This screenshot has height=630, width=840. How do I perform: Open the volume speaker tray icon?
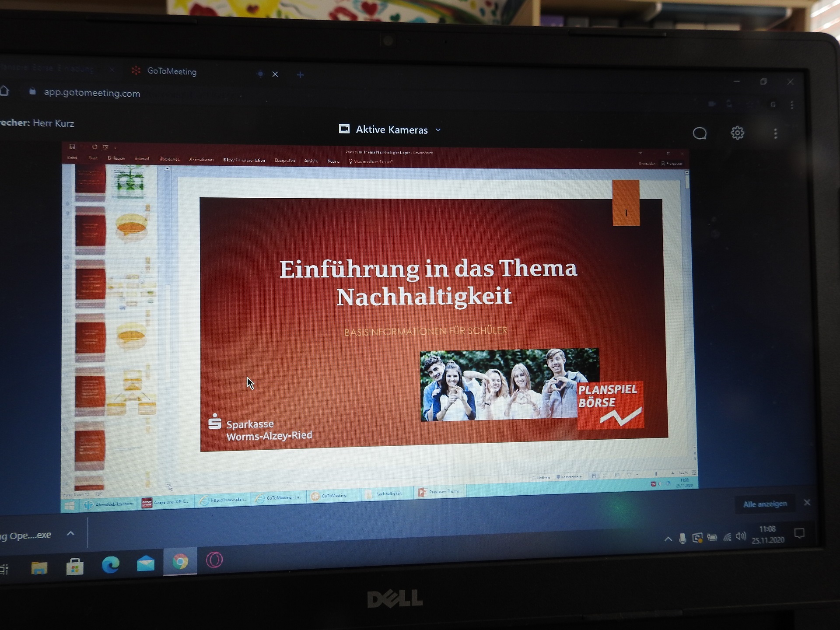[741, 536]
